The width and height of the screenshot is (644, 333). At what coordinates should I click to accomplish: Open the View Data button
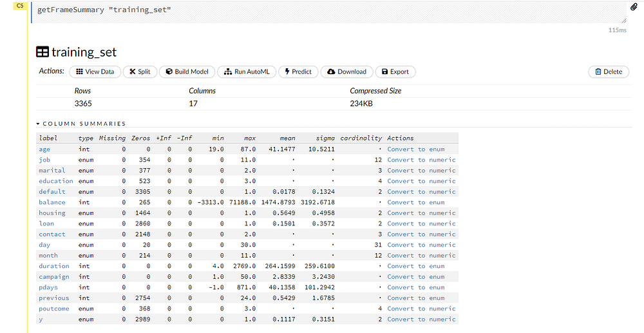[95, 72]
